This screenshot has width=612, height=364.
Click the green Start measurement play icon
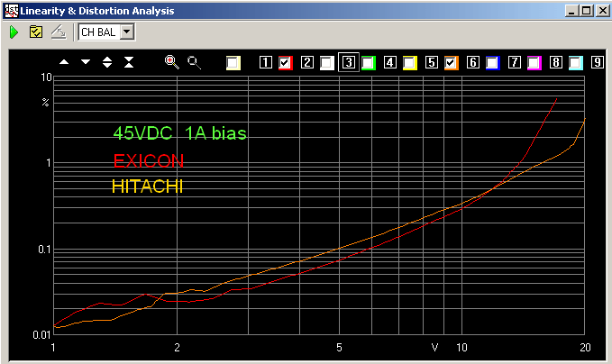[x=14, y=32]
